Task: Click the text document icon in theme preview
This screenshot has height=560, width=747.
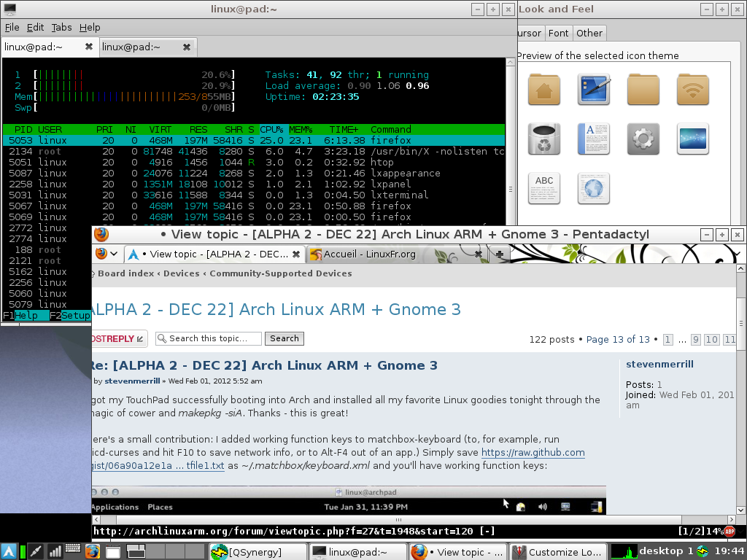Action: [x=594, y=139]
